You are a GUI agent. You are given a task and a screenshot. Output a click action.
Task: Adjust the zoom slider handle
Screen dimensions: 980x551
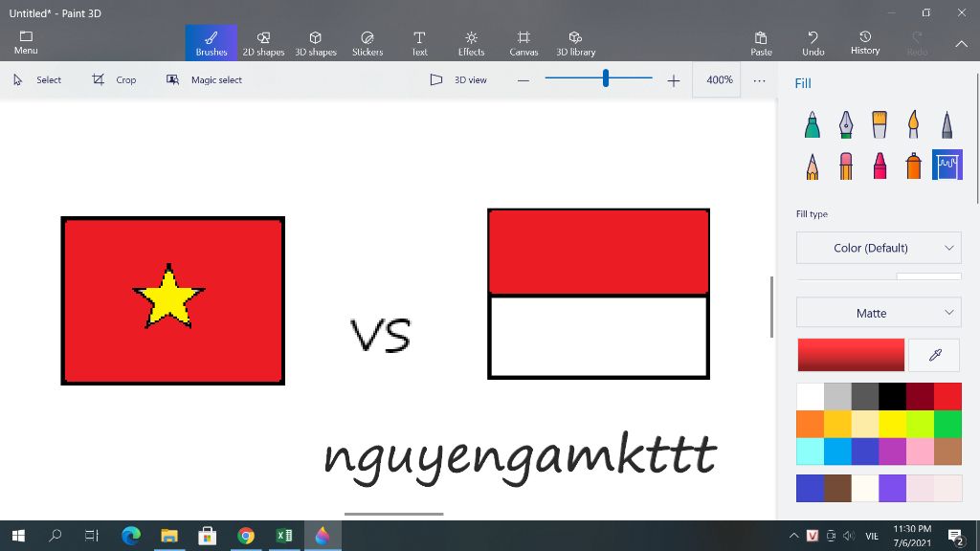pyautogui.click(x=606, y=78)
